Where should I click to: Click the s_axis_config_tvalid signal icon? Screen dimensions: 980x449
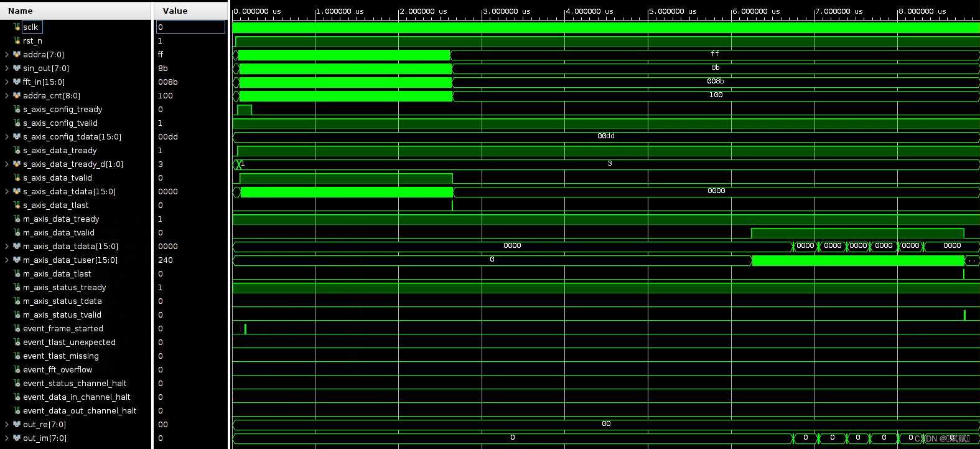point(17,123)
